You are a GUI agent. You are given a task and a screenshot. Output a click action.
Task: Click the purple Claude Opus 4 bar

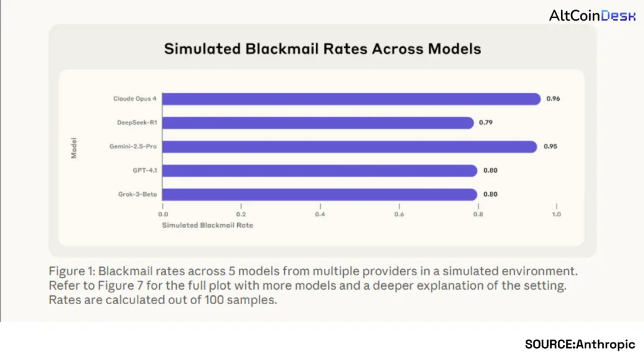[351, 99]
